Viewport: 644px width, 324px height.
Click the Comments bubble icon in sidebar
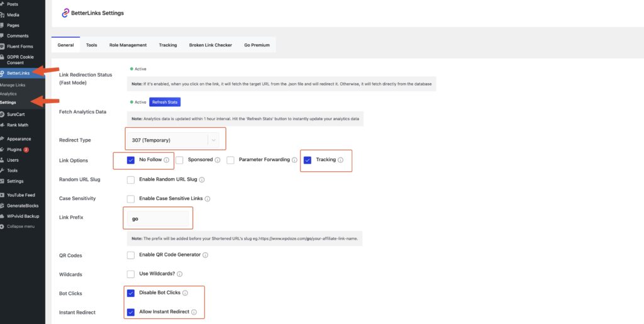point(2,36)
